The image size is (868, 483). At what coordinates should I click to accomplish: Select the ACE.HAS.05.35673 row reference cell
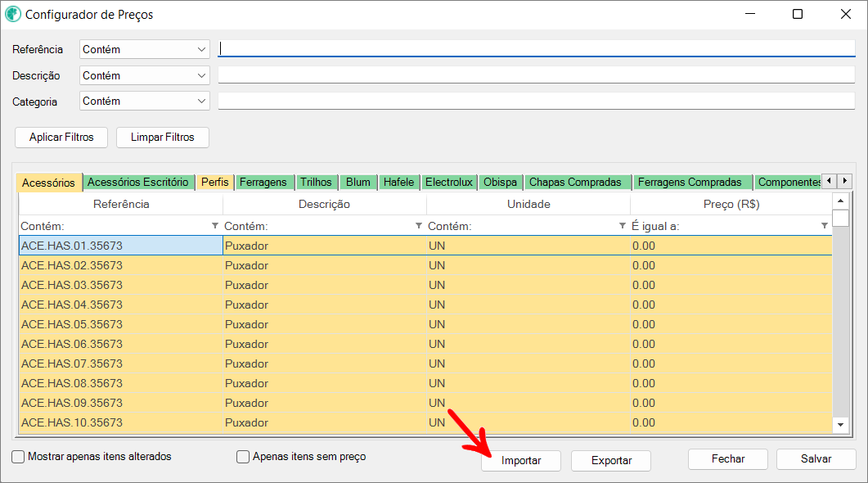[x=120, y=324]
